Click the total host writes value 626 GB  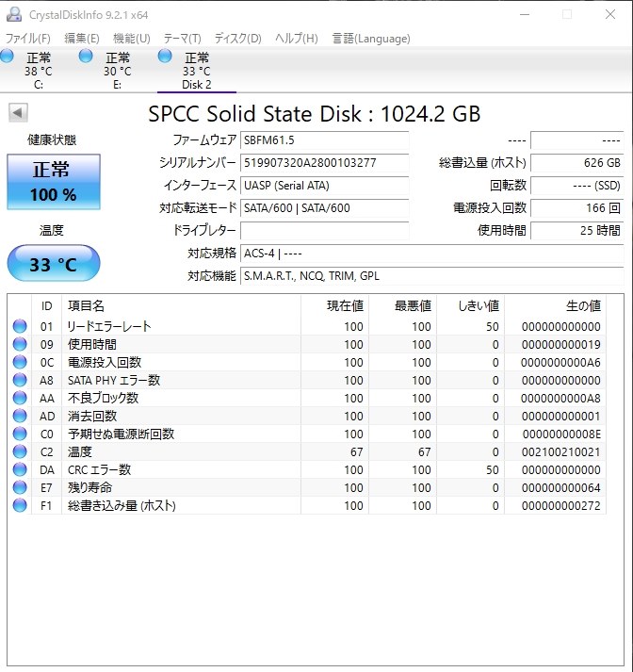click(x=576, y=163)
